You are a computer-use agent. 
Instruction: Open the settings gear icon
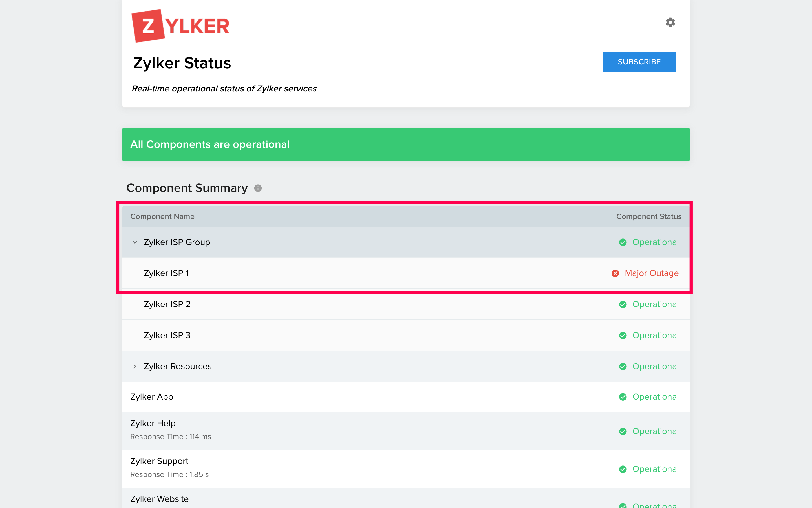click(x=670, y=23)
